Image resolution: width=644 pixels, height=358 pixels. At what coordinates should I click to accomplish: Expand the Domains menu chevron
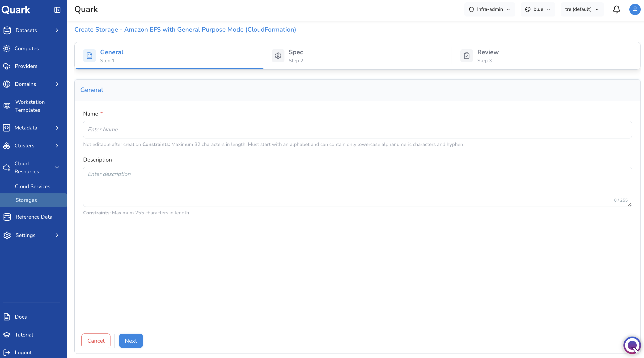click(57, 84)
